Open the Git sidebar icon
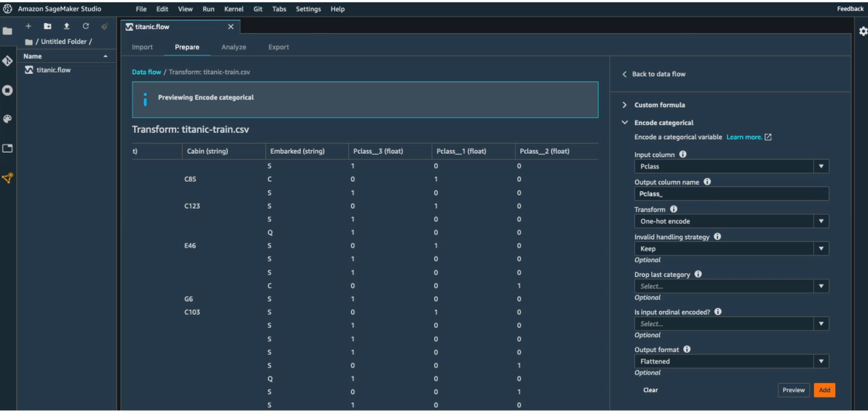The height and width of the screenshot is (413, 868). point(7,61)
